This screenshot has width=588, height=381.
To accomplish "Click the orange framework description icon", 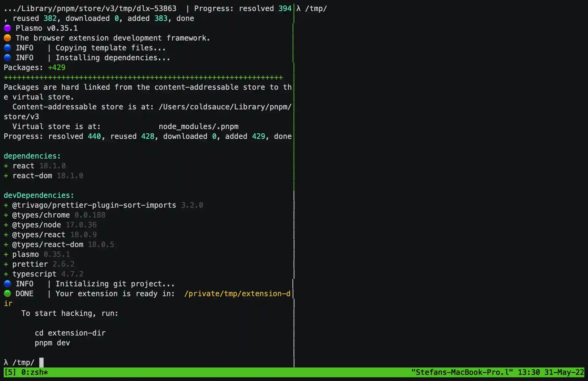I will 7,38.
